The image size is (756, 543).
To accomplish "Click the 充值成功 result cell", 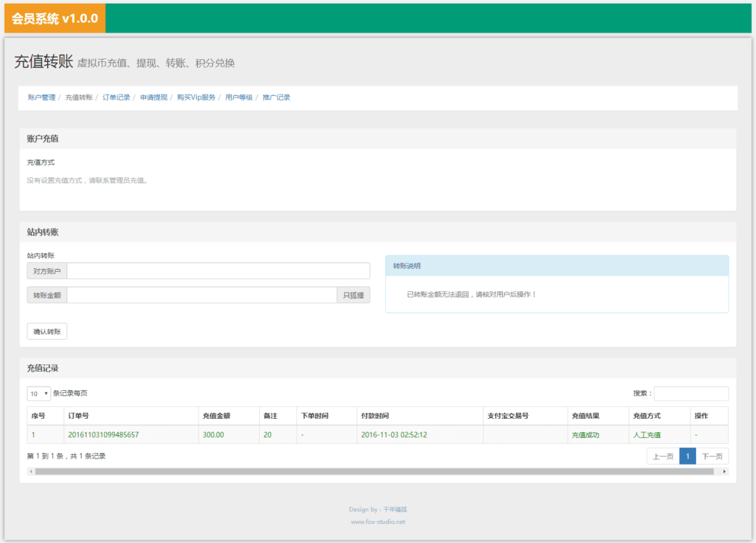I will pyautogui.click(x=598, y=435).
